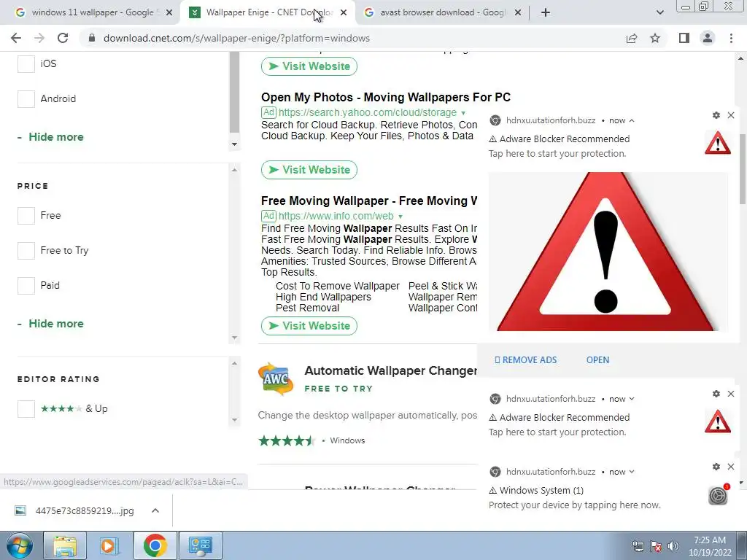The width and height of the screenshot is (747, 560).
Task: Open Windows Explorer from taskbar
Action: [65, 545]
